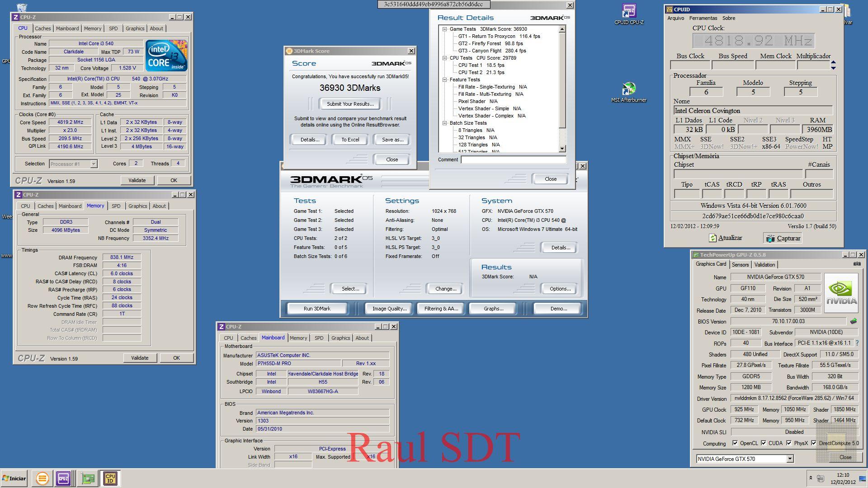Click the NVIDIA logo in GPU-Z
Image resolution: width=868 pixels, height=488 pixels.
(841, 293)
